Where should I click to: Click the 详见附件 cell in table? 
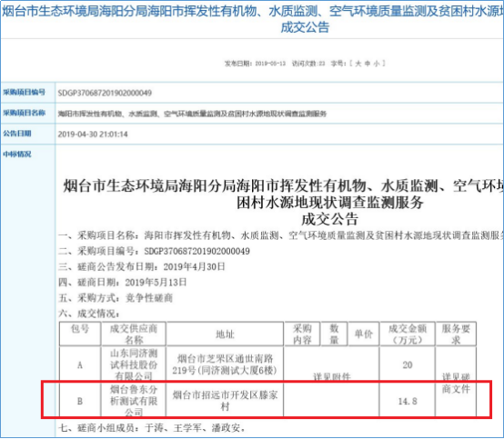click(x=332, y=376)
